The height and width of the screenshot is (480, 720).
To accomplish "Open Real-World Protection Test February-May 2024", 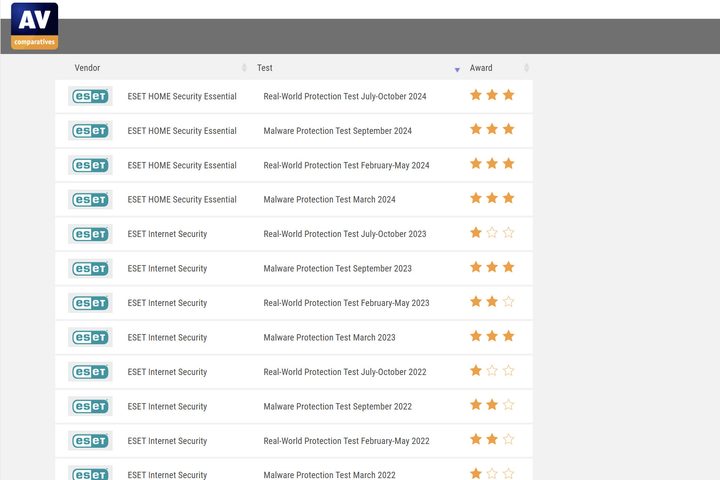I will (x=346, y=165).
